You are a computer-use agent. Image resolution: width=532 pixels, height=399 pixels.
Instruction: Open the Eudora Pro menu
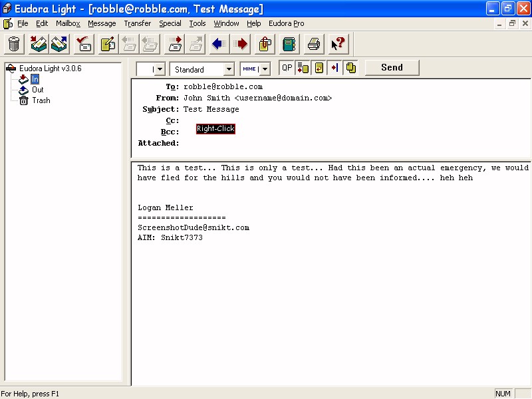(287, 23)
